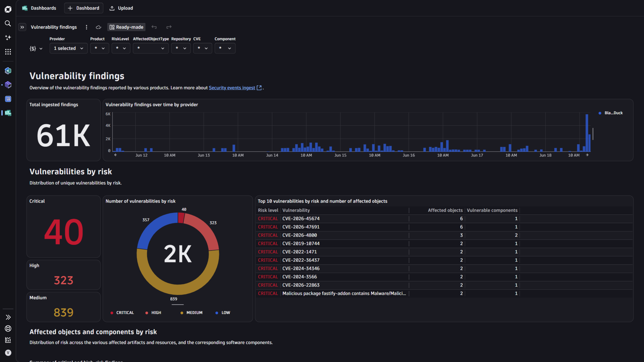The image size is (644, 362).
Task: Open the three-dot menu beside Vulnerability findings
Action: click(x=87, y=27)
